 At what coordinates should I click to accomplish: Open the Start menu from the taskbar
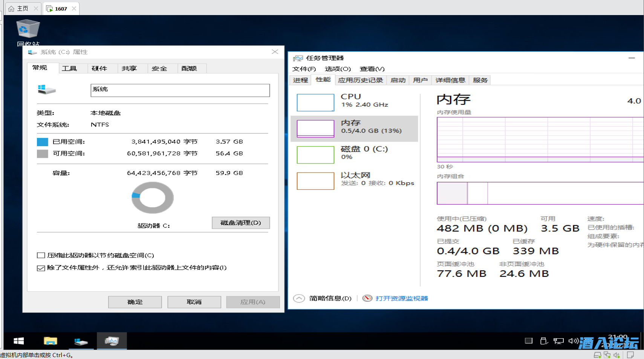pyautogui.click(x=18, y=341)
